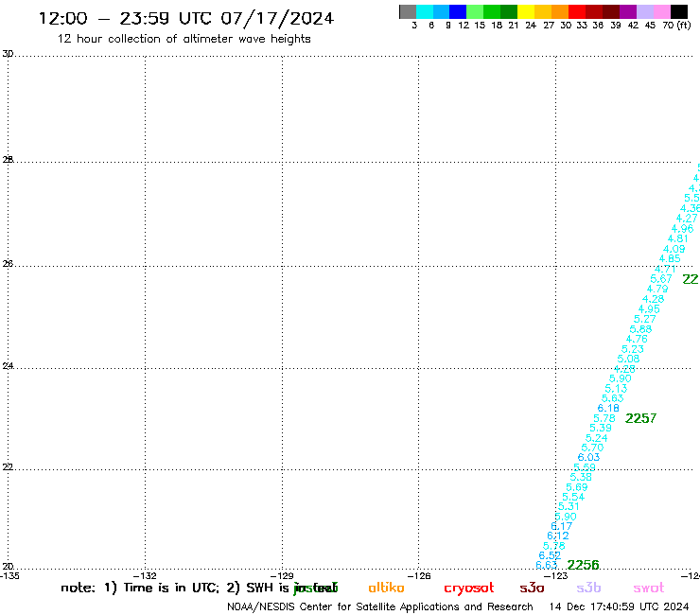
Task: Click the wave height value '5.88'
Action: (x=640, y=329)
